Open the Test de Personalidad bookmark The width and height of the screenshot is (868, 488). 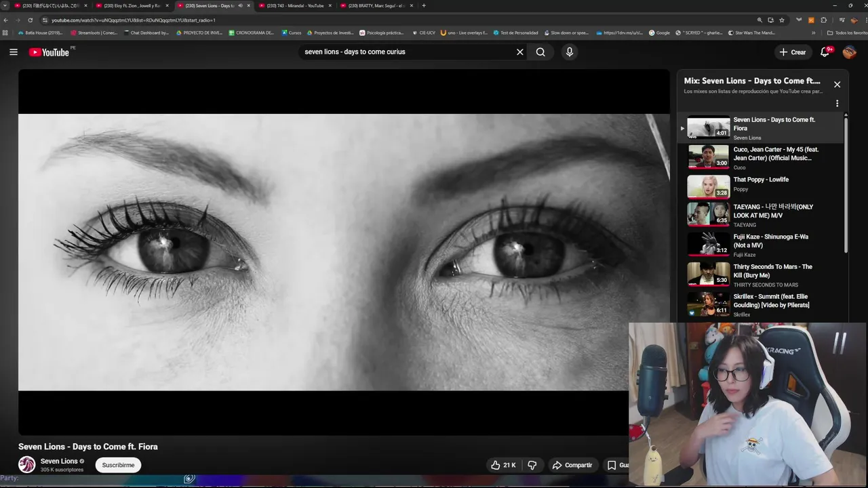515,33
